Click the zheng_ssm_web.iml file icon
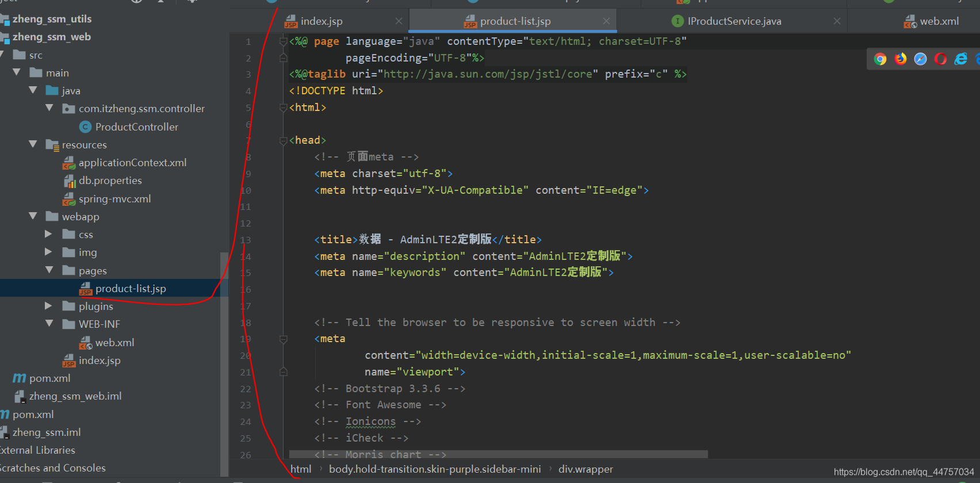The image size is (980, 483). [20, 396]
